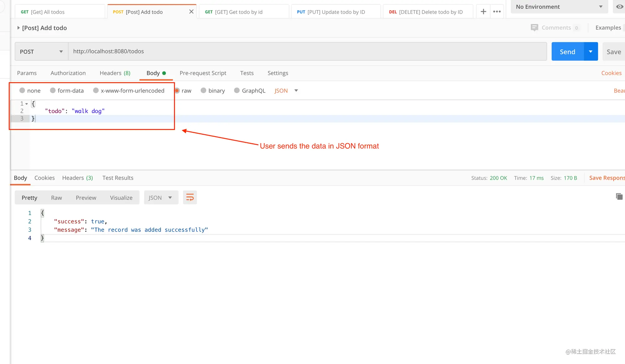The height and width of the screenshot is (364, 625).
Task: Open the Send button dropdown arrow
Action: (x=591, y=52)
